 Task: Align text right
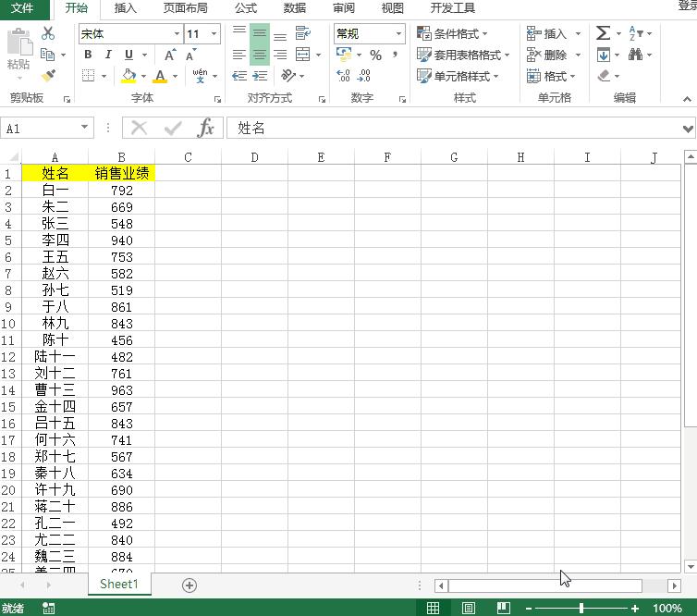coord(280,55)
